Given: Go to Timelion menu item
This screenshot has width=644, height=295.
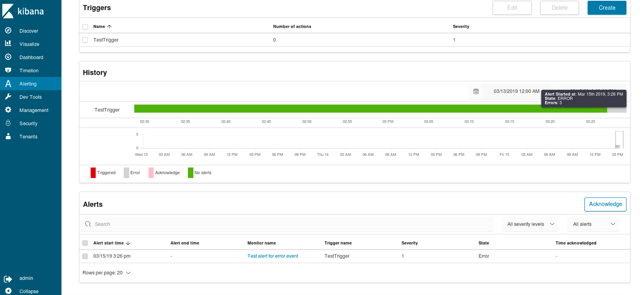Looking at the screenshot, I should (x=29, y=71).
